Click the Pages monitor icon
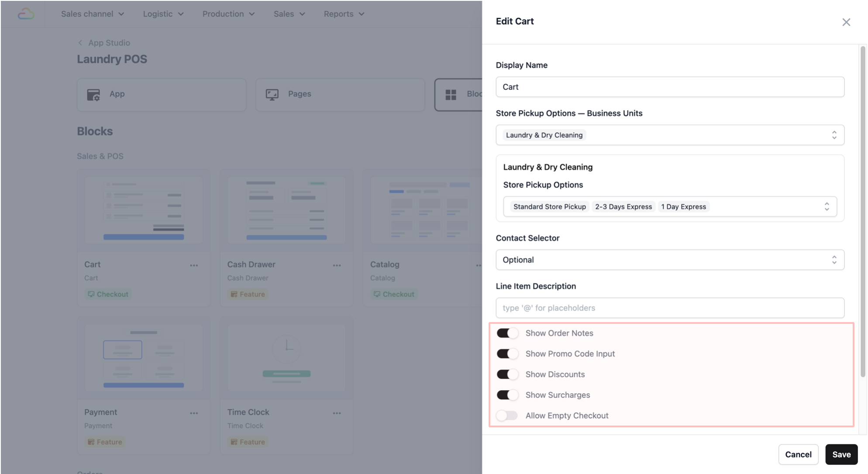Viewport: 868px width, 474px height. (x=272, y=94)
